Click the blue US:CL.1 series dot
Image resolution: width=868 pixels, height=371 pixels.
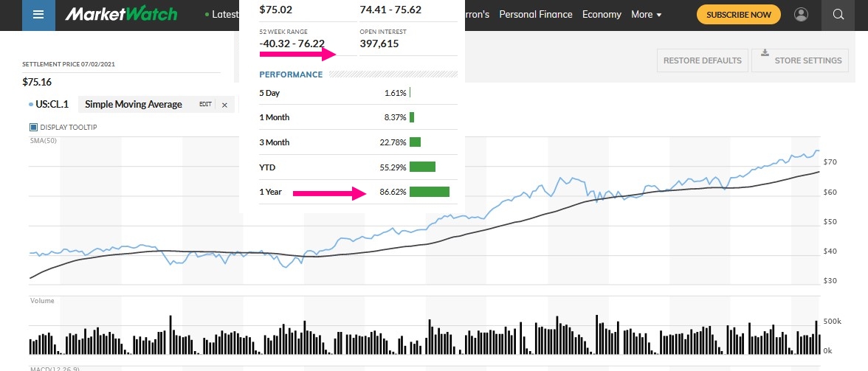[30, 105]
